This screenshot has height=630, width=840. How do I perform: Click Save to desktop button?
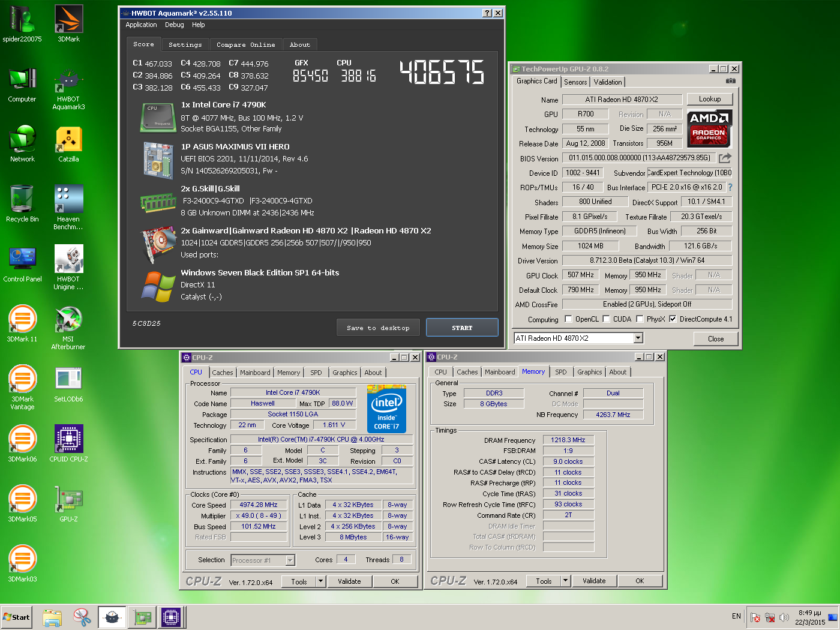379,328
